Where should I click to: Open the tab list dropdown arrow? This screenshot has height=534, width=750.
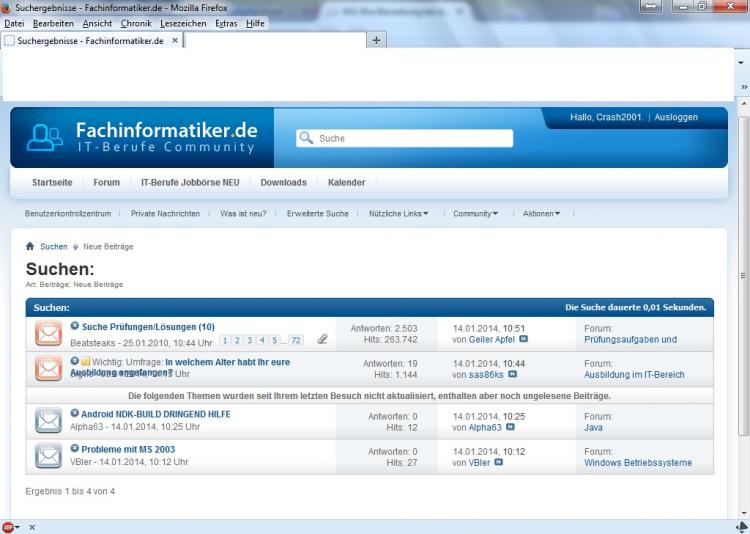click(x=741, y=63)
